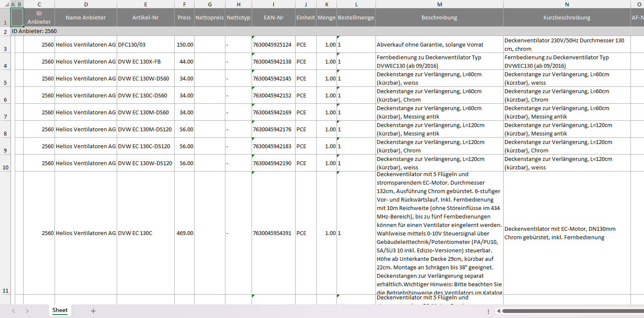Click the 'Einheit' header cell
The width and height of the screenshot is (644, 318).
tap(306, 17)
